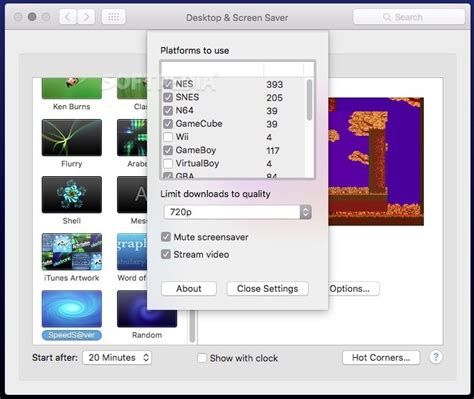Click the About button
This screenshot has height=399, width=474.
tap(189, 289)
